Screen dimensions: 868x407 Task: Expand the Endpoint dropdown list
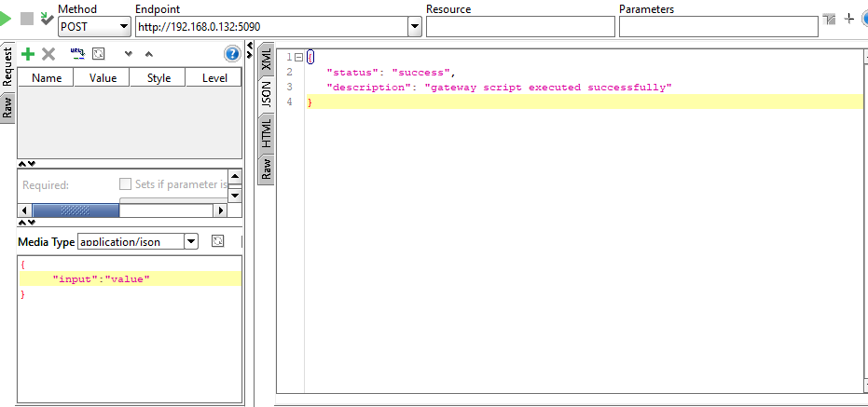point(415,27)
